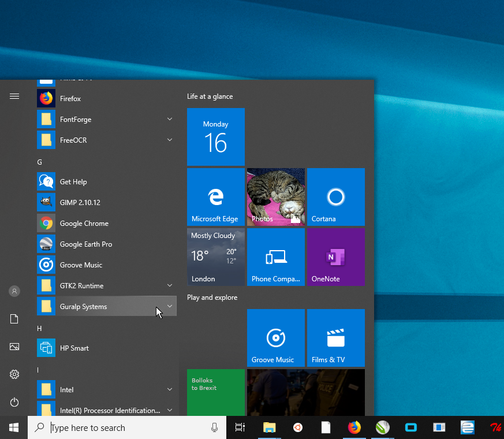The width and height of the screenshot is (504, 439).
Task: Open the Internet Explorer taskbar icon
Action: [x=468, y=427]
